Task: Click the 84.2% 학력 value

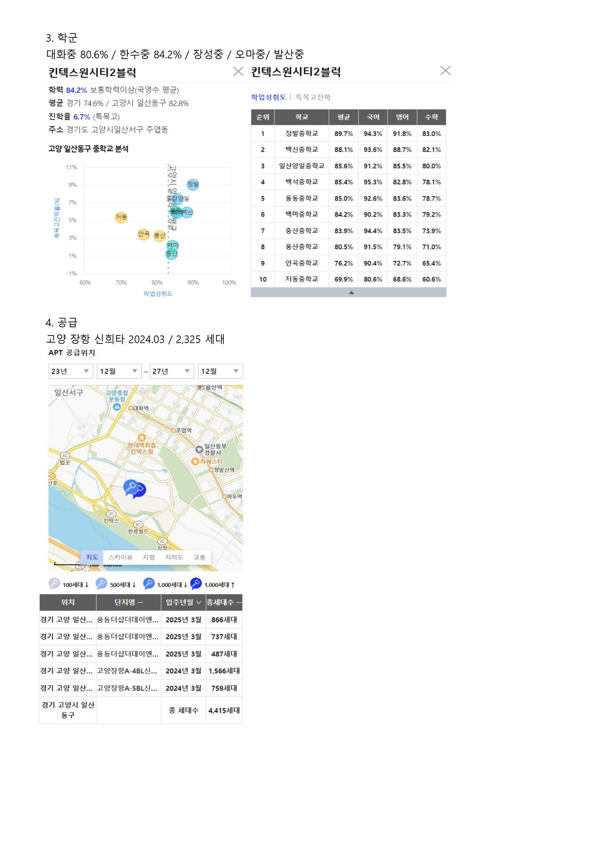Action: tap(76, 90)
